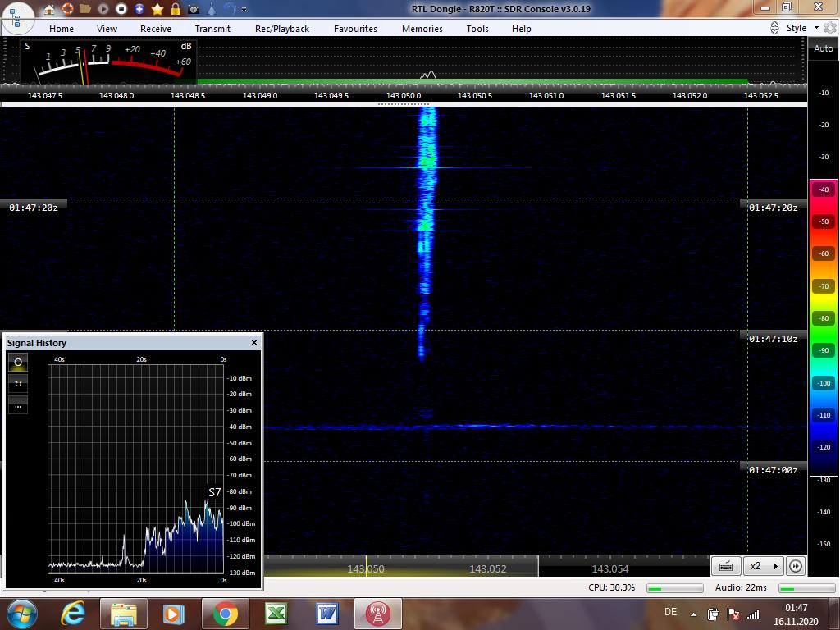
Task: Click the blue cone icon in quick toolbar
Action: (x=212, y=8)
